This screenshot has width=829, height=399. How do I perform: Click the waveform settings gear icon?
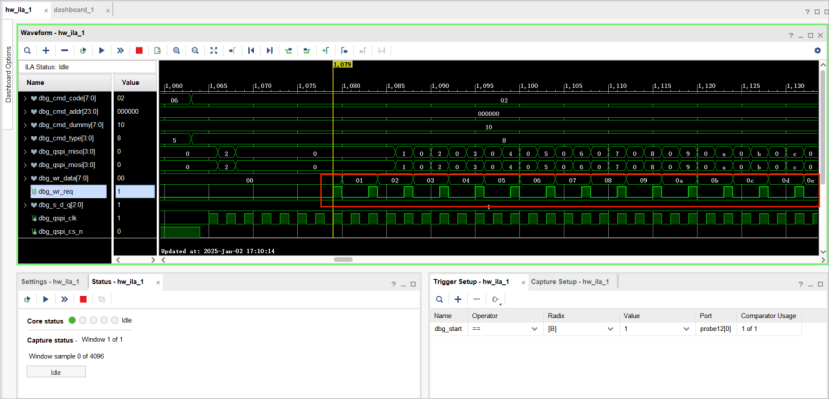817,50
